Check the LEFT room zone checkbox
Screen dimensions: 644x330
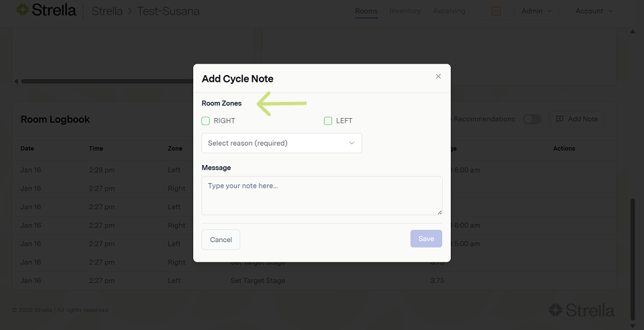pyautogui.click(x=328, y=121)
